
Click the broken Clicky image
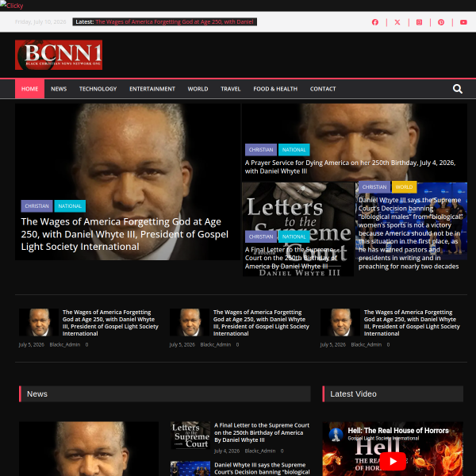pos(12,6)
